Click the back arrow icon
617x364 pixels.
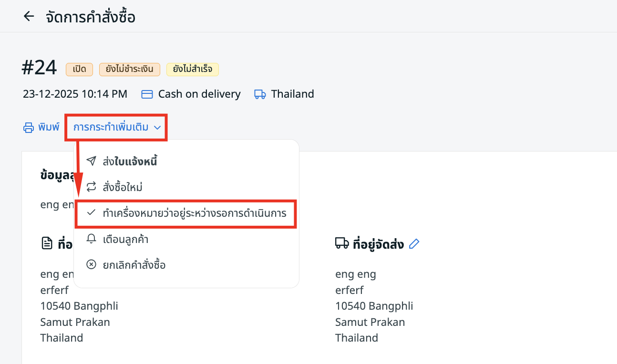29,16
